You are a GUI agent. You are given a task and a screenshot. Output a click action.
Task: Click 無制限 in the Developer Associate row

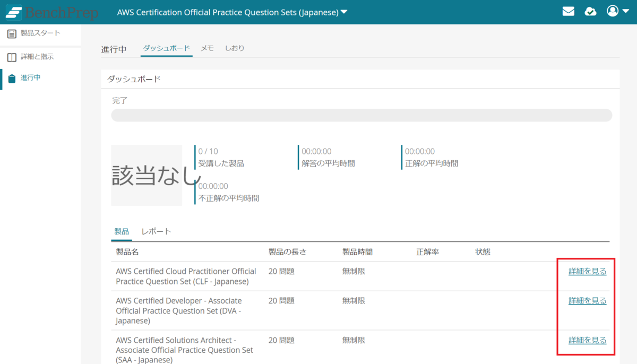pos(354,301)
